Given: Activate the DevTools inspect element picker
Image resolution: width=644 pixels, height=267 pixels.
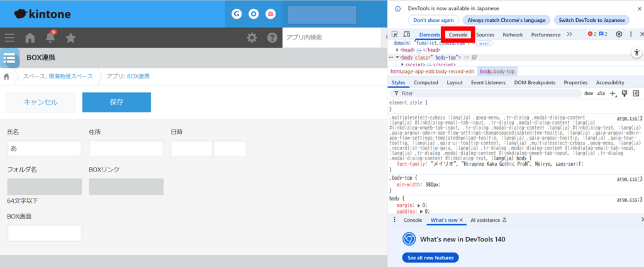Looking at the screenshot, I should (394, 35).
